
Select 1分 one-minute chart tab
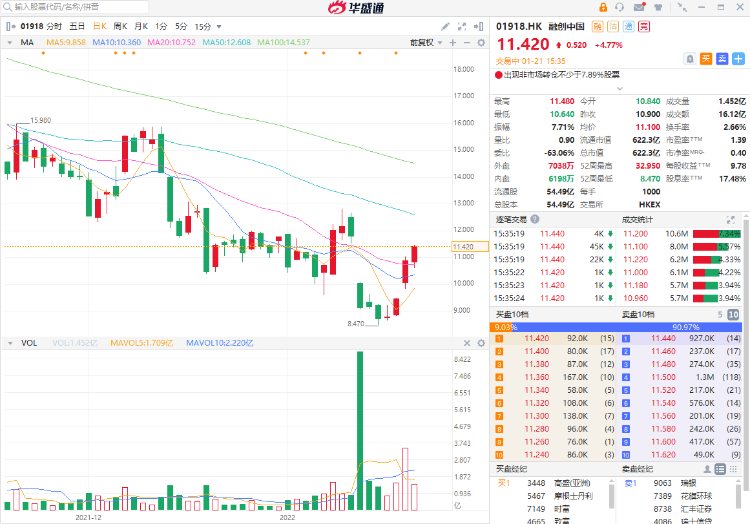[161, 26]
